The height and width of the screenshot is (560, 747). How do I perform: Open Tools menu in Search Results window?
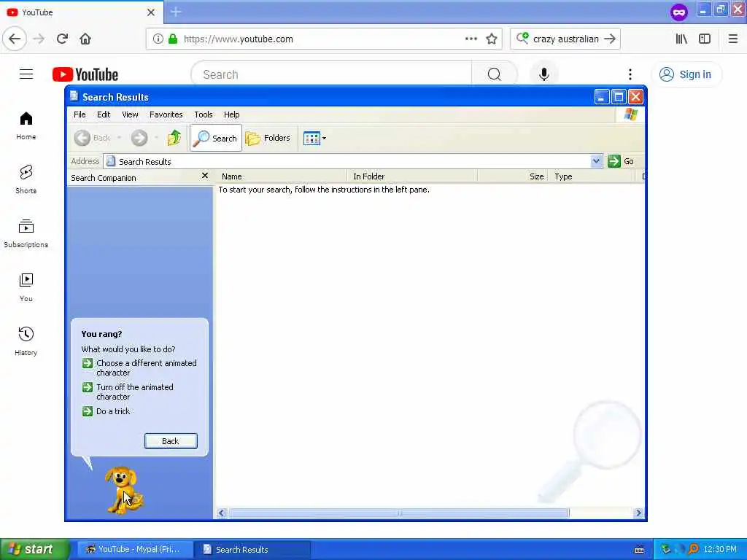point(203,114)
